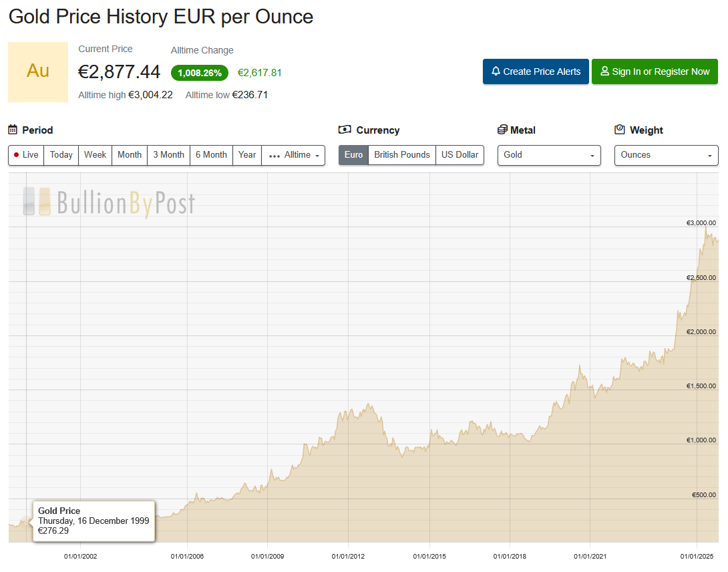Click the €2,000.00 axis label
This screenshot has height=572, width=728.
[x=701, y=331]
